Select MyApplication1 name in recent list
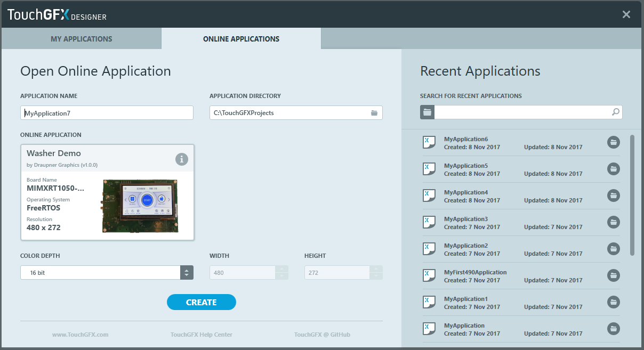 coord(466,299)
